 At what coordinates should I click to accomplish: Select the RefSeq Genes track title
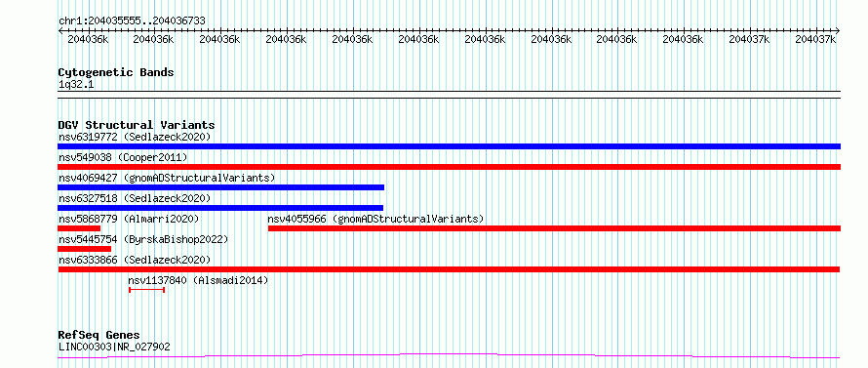click(x=99, y=335)
